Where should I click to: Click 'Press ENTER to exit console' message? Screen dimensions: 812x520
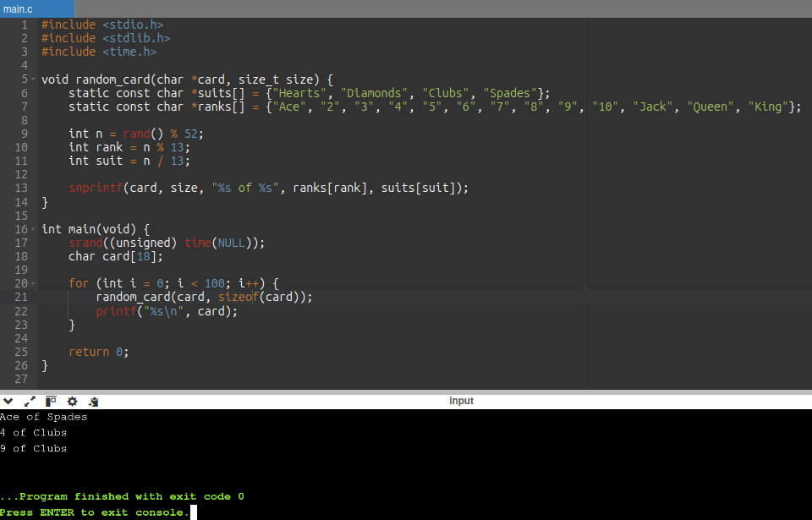(94, 512)
